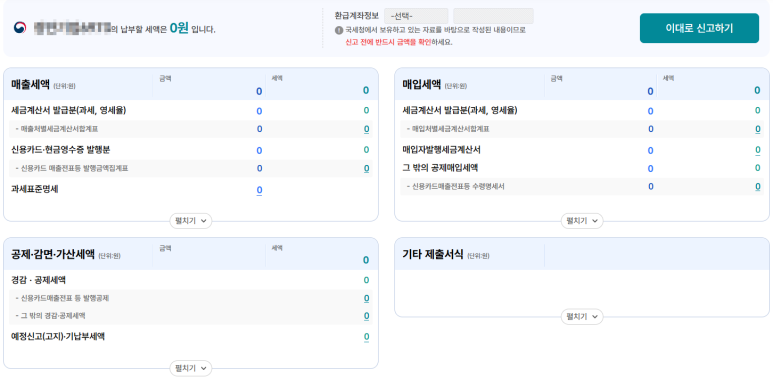Viewport: 773px width, 379px height.
Task: Expand 기타 제출서식 panel with 펼치기
Action: point(582,316)
